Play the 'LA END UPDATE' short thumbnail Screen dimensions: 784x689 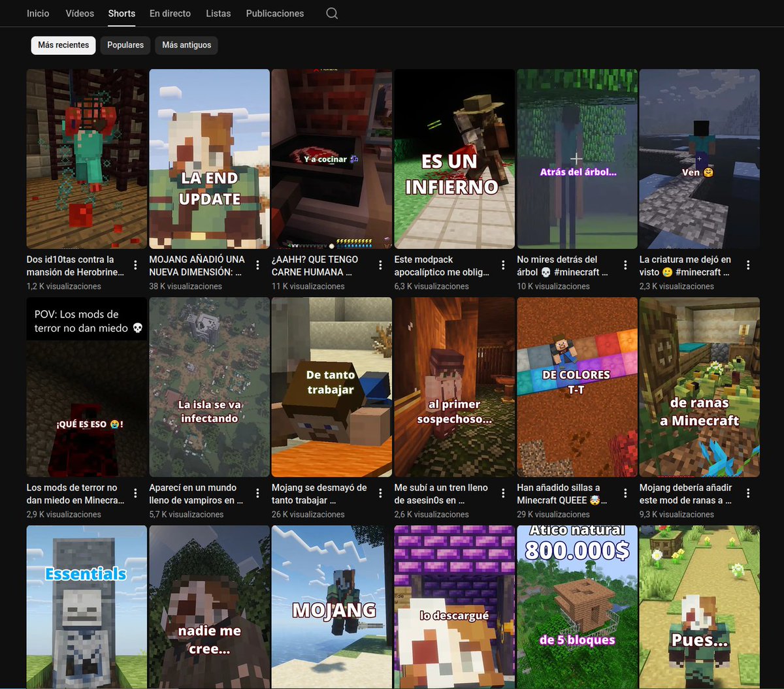click(x=209, y=159)
